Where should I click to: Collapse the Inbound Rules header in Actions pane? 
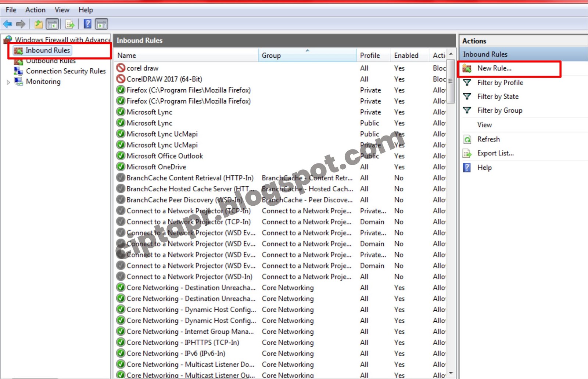click(524, 54)
